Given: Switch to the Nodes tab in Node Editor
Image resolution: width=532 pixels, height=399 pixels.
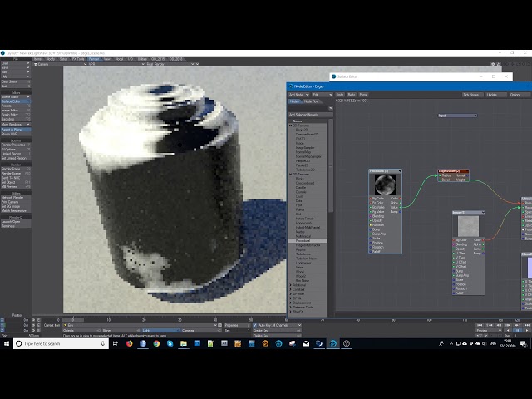Looking at the screenshot, I should pyautogui.click(x=294, y=101).
